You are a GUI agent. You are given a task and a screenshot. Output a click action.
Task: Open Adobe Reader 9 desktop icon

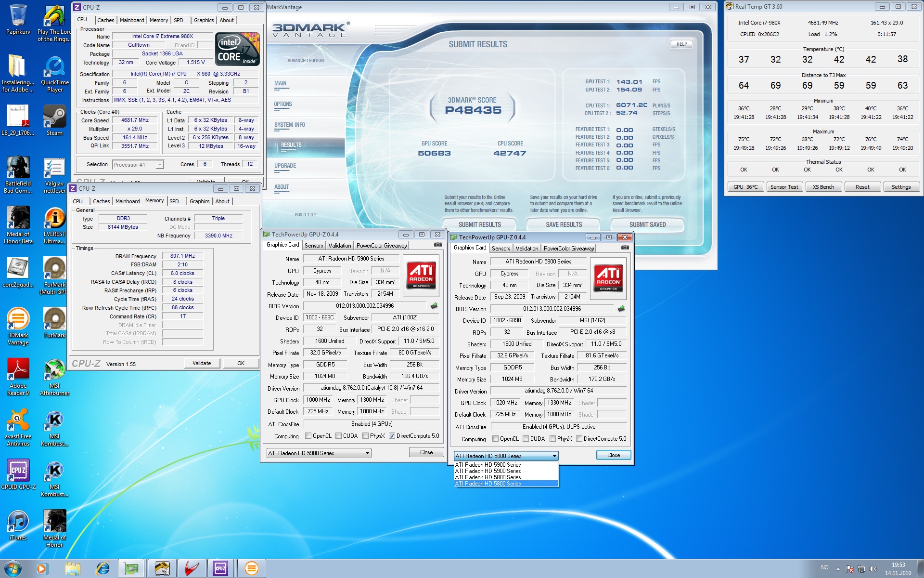(x=18, y=377)
